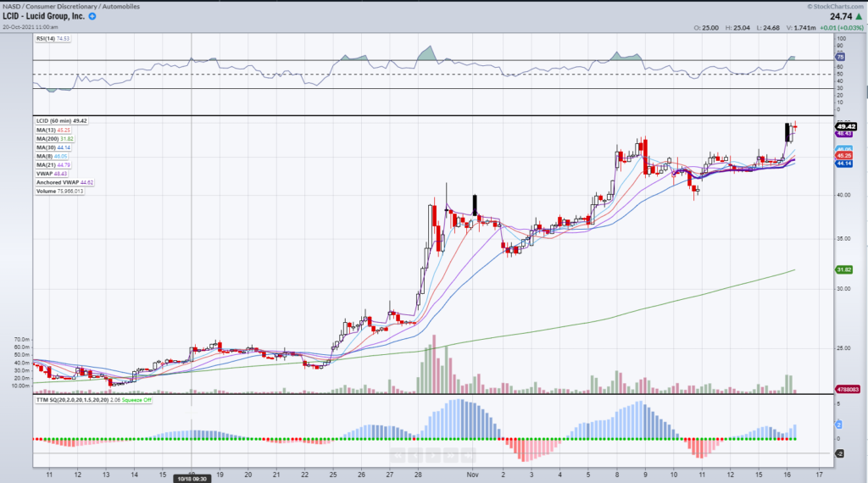Click the last price 24.74 quote
This screenshot has height=483, width=868.
[x=841, y=17]
